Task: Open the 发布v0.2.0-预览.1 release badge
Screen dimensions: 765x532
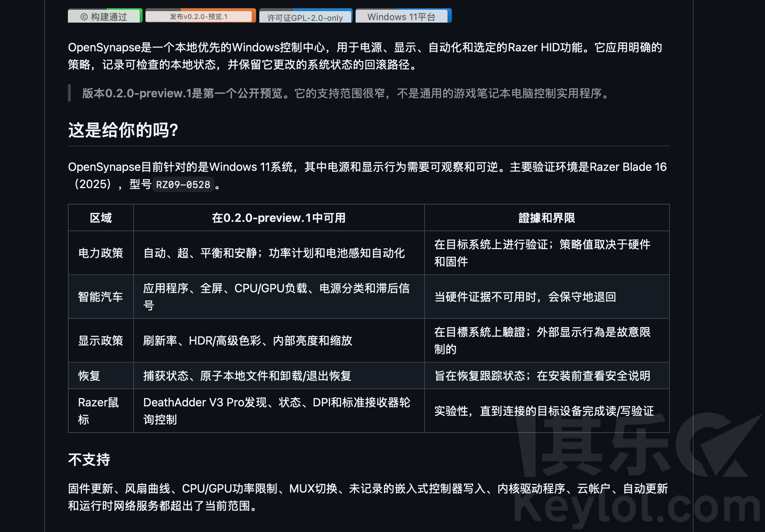Action: click(x=200, y=16)
